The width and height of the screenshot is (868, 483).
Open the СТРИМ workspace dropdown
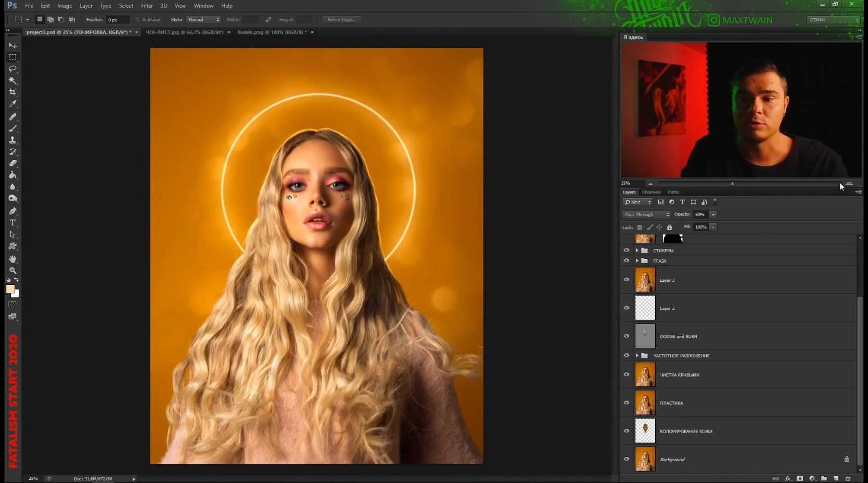833,20
